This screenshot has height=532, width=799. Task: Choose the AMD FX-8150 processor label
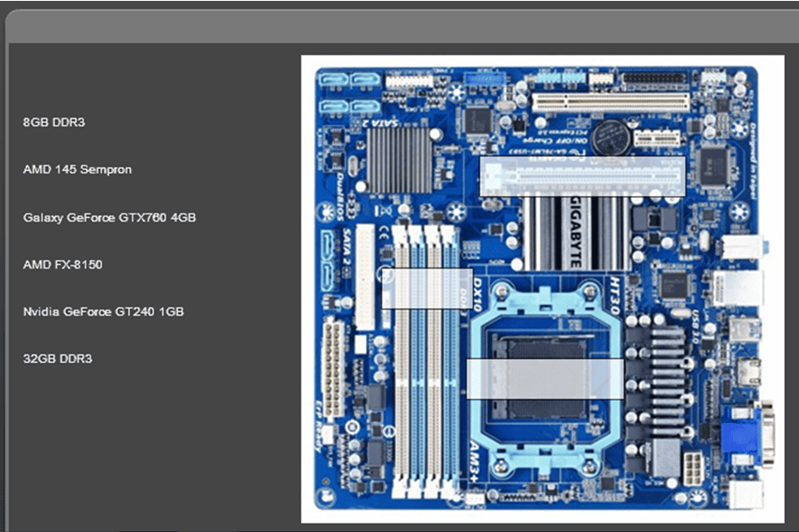[62, 264]
